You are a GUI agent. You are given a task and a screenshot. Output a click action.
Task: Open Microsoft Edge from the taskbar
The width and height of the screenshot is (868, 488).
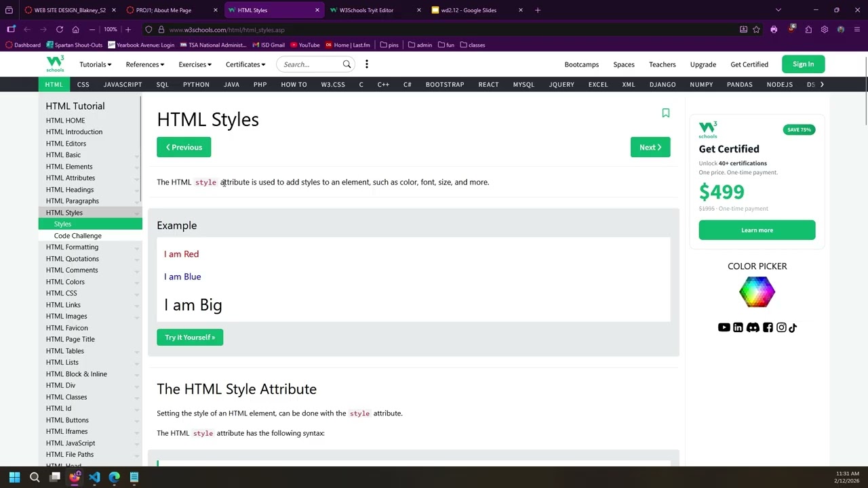point(114,477)
